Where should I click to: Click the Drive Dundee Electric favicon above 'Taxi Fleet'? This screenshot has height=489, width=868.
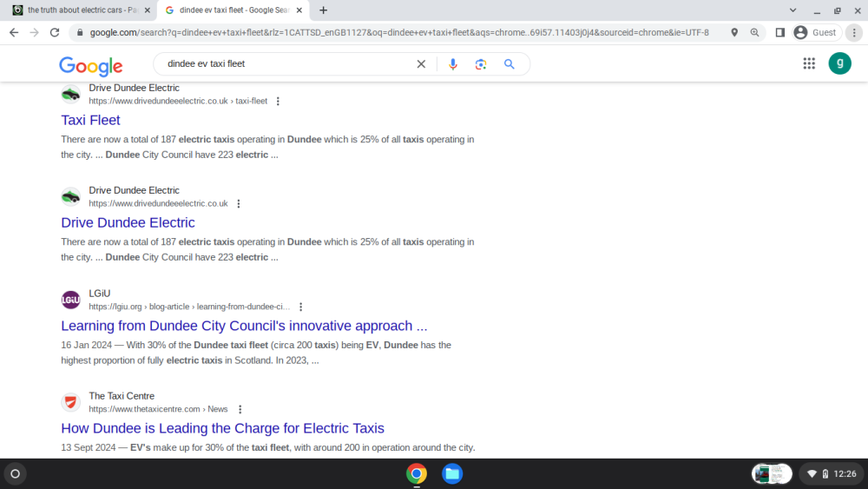pos(70,94)
